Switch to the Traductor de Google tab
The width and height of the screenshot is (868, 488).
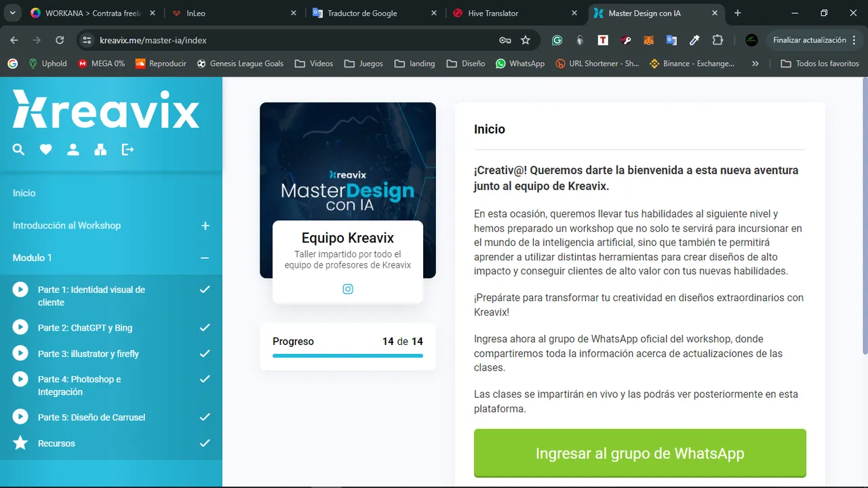click(375, 13)
